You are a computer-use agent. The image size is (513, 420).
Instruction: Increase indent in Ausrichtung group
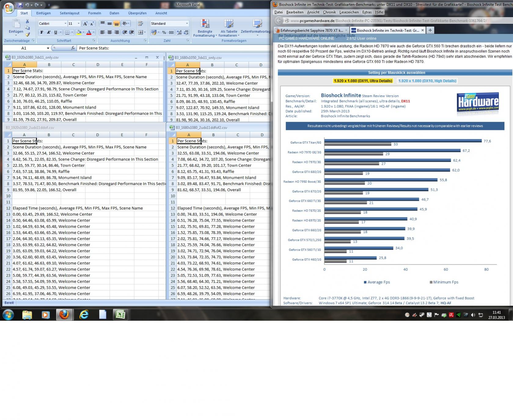point(131,32)
